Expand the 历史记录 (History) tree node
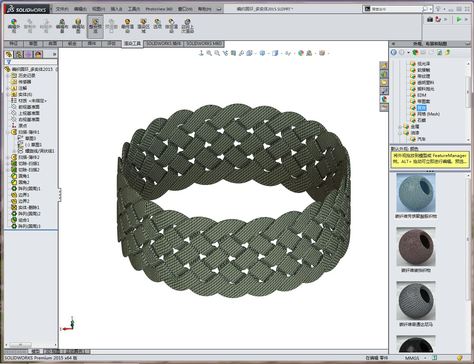The image size is (474, 364). 8,75
